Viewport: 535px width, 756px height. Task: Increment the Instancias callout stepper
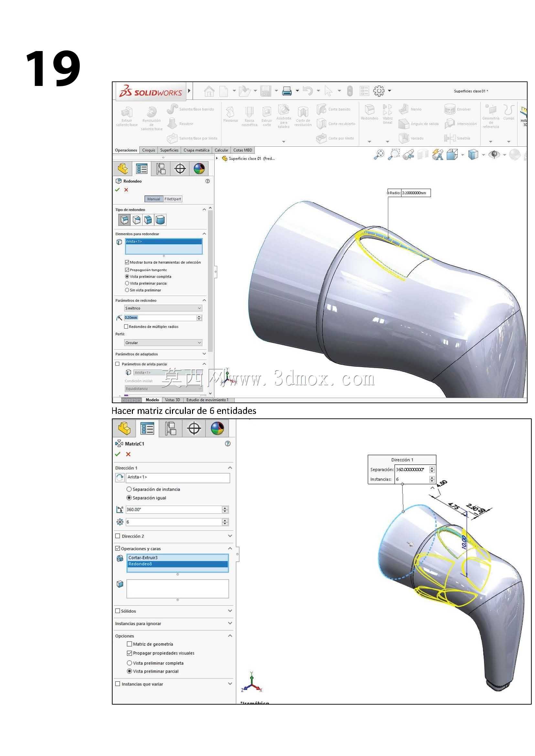click(x=432, y=478)
